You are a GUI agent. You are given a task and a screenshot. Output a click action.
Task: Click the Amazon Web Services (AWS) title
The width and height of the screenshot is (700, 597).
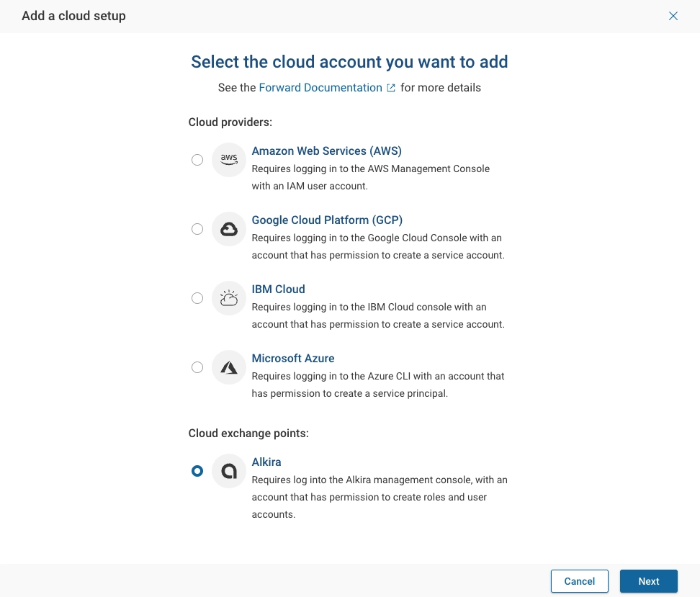327,151
